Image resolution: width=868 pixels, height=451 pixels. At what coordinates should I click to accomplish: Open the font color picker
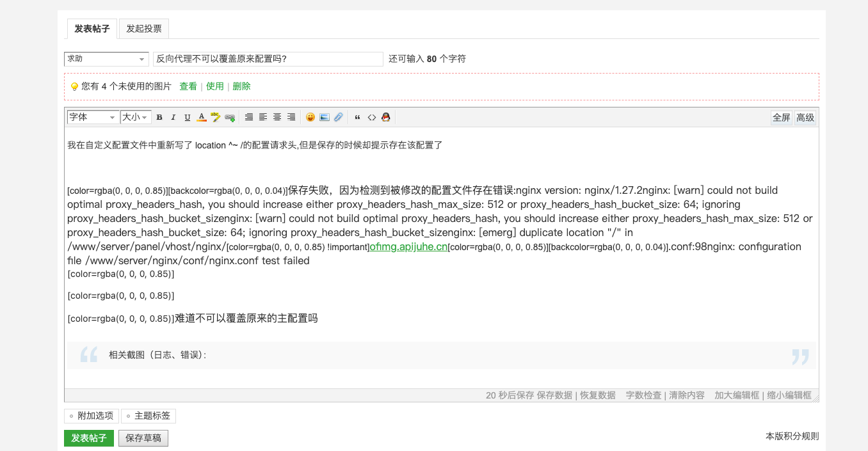coord(202,117)
